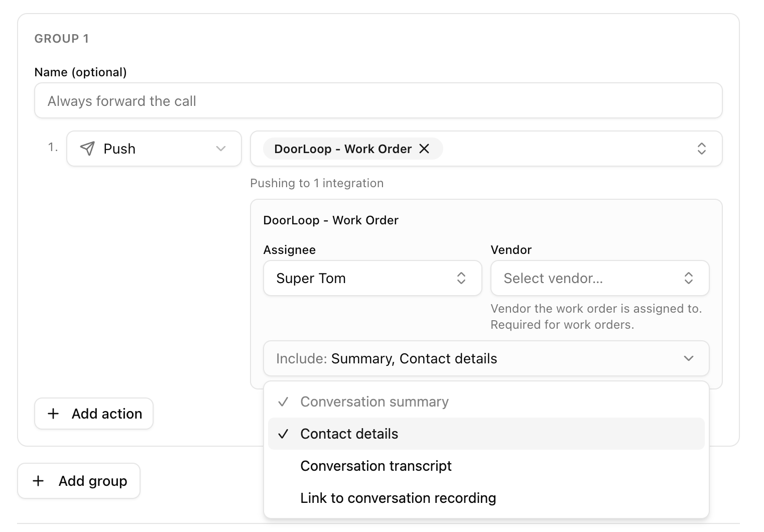Collapse the Include Summary, Contact details dropdown

pyautogui.click(x=486, y=358)
